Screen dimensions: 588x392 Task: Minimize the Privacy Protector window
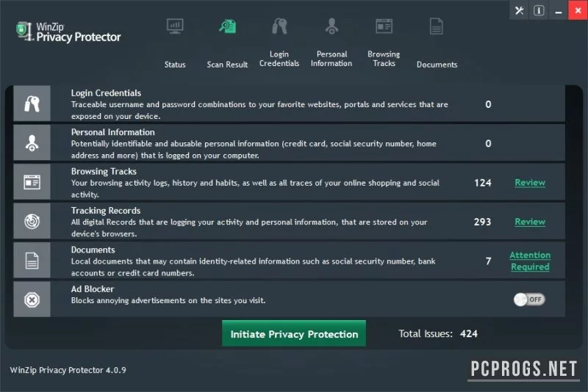coord(559,10)
